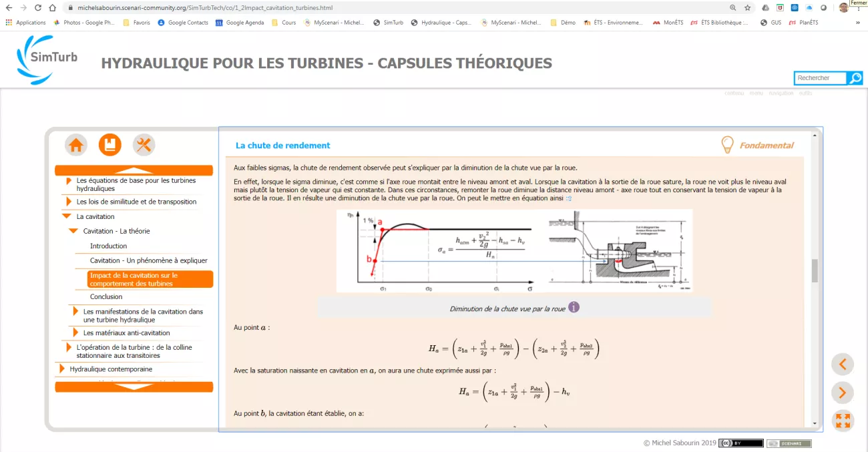Open the Introduction menu item
The height and width of the screenshot is (452, 868).
(108, 246)
